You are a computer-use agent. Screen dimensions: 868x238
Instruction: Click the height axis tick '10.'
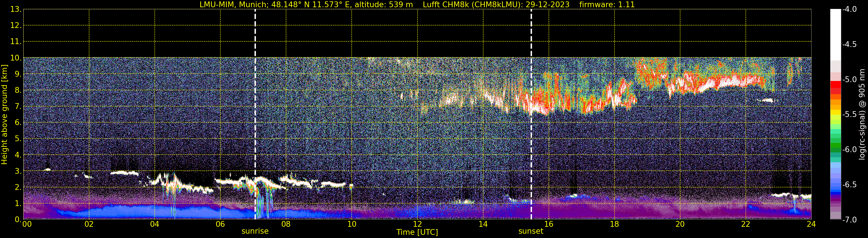(16, 58)
